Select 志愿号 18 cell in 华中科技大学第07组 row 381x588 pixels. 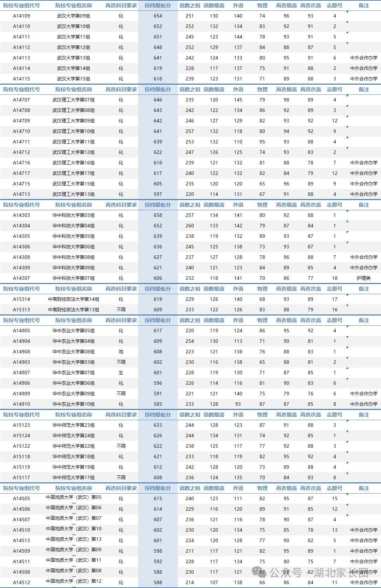334,278
